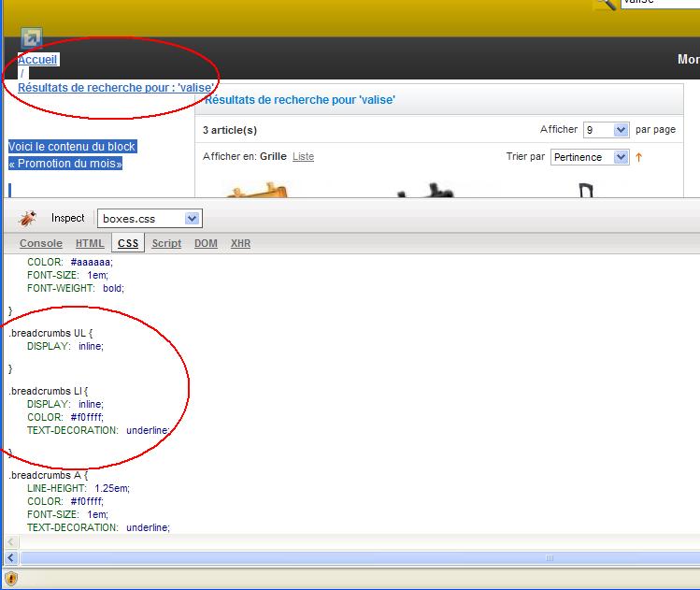Switch to the HTML tab
This screenshot has width=700, height=590.
[90, 243]
